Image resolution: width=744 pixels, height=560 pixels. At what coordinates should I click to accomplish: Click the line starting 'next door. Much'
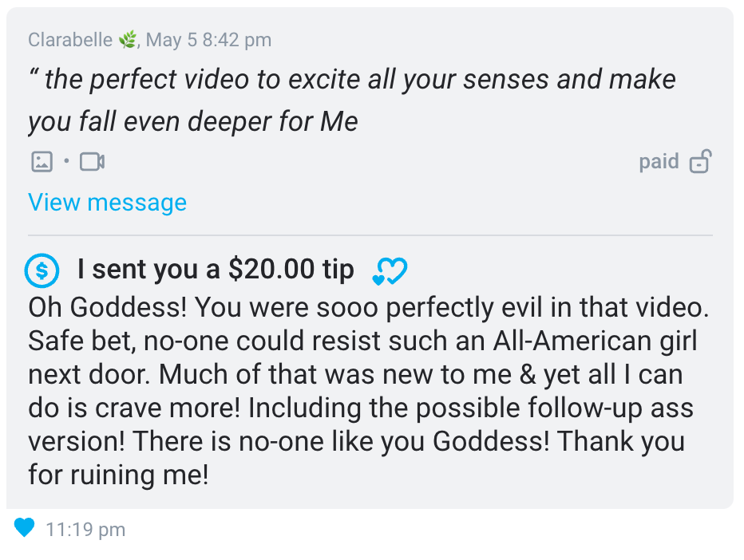[x=355, y=375]
